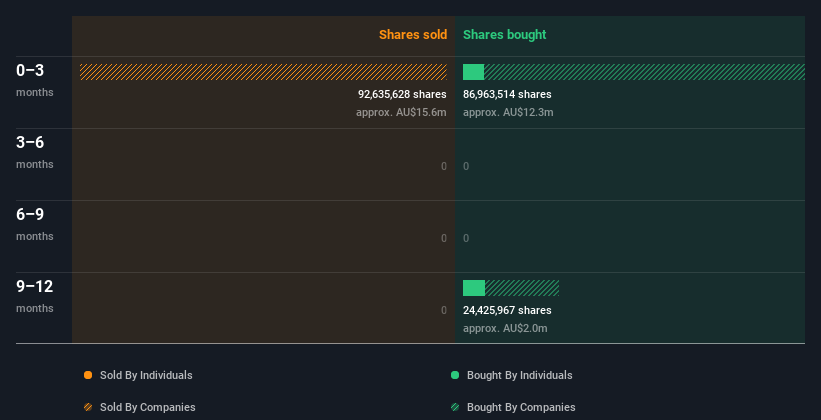Click hatched green companies bar in 9–12 months
The height and width of the screenshot is (420, 821).
click(522, 288)
